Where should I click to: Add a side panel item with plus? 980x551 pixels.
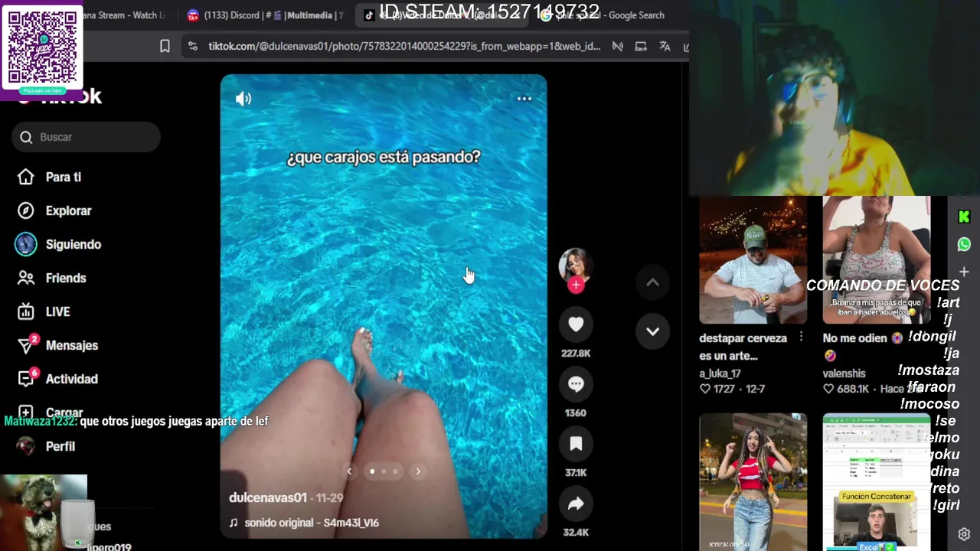coord(964,272)
